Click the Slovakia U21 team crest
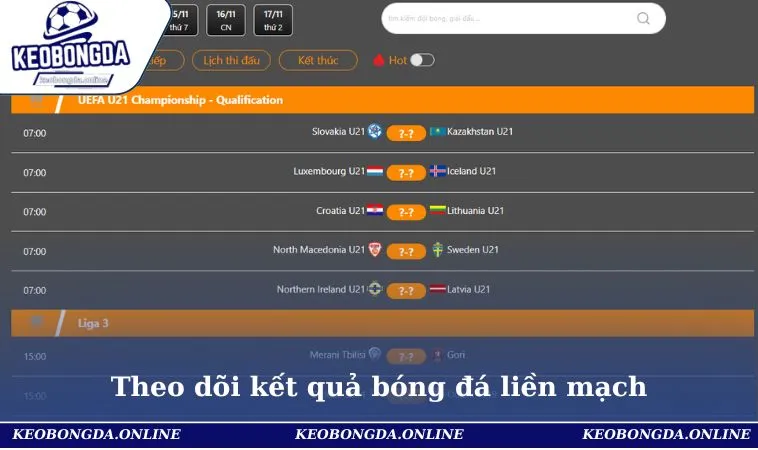The image size is (758, 450). 375,131
